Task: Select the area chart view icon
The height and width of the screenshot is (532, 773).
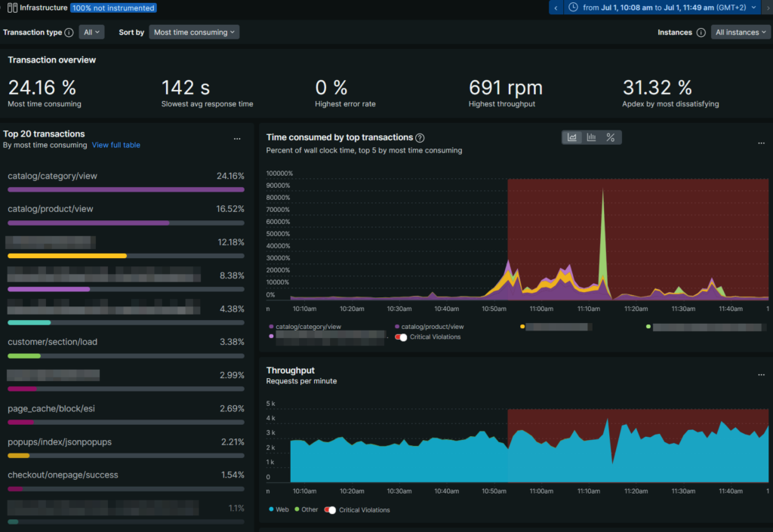Action: [572, 137]
